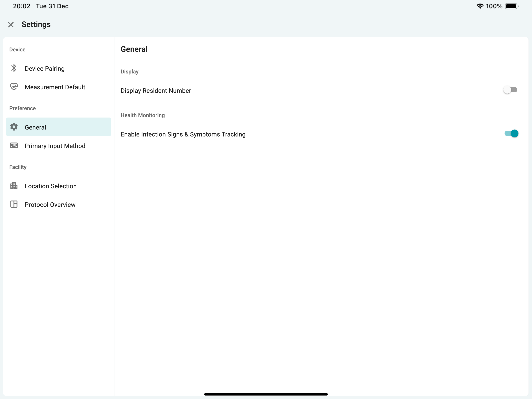Click the General panel heading
The image size is (532, 399).
[134, 49]
